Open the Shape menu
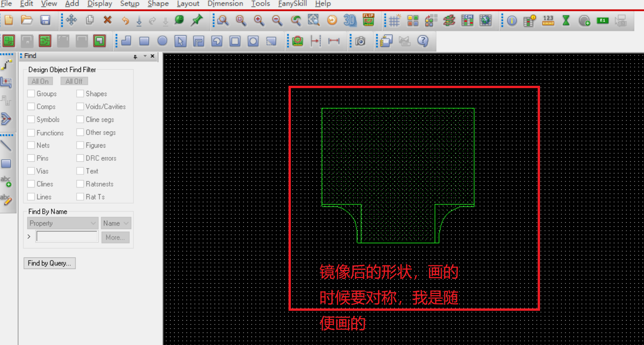Screen dimensions: 644x345 click(x=158, y=4)
